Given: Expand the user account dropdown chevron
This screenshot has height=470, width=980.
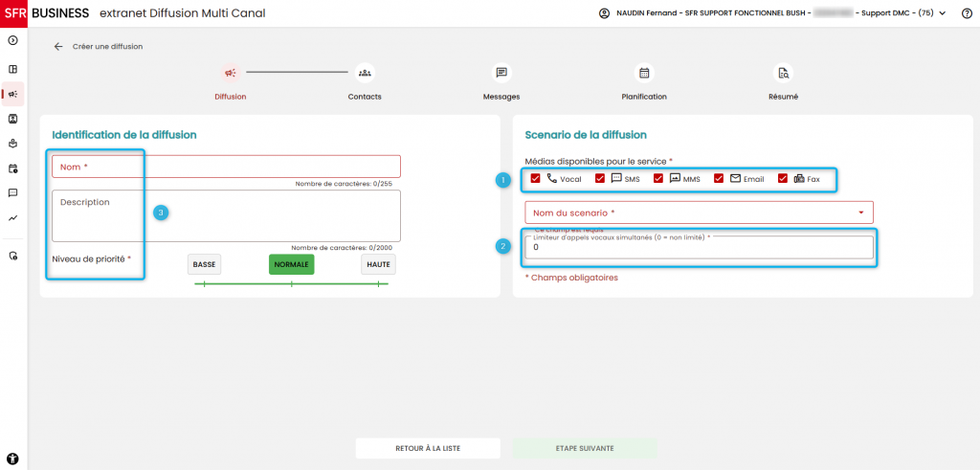Looking at the screenshot, I should coord(943,13).
